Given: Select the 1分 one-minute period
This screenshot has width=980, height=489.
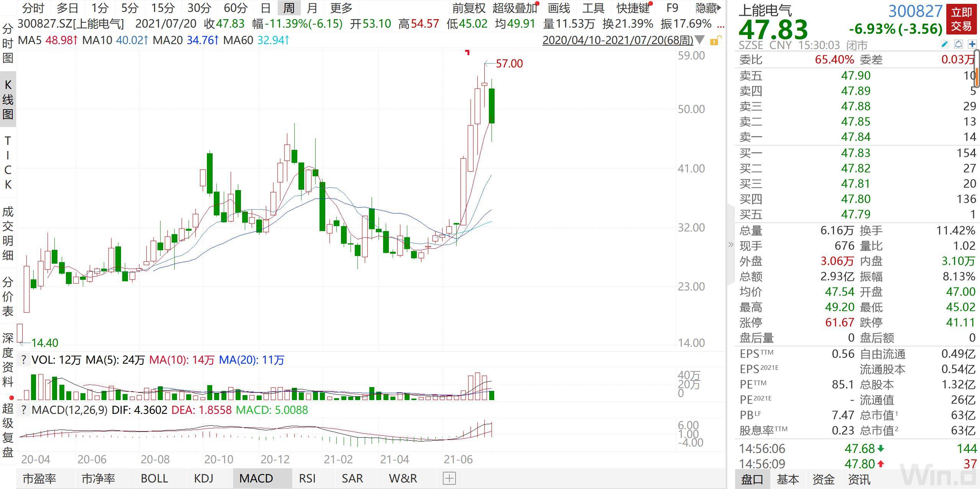Looking at the screenshot, I should click(x=100, y=8).
